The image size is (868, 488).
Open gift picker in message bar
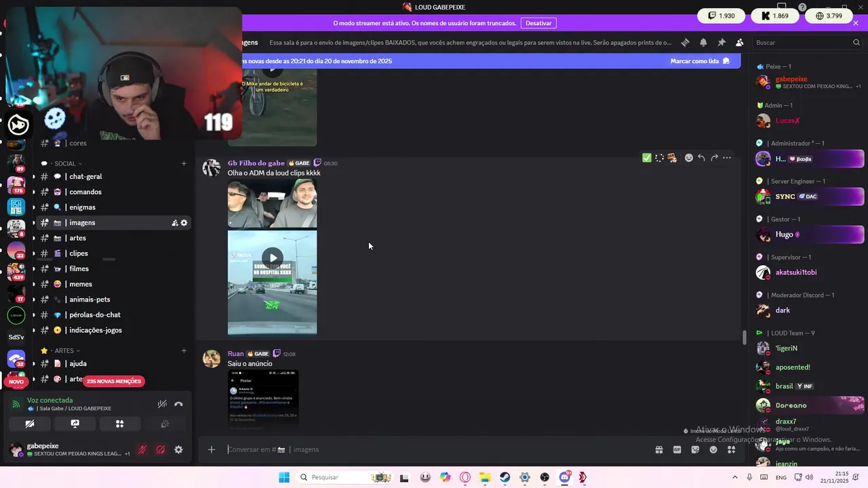[658, 449]
